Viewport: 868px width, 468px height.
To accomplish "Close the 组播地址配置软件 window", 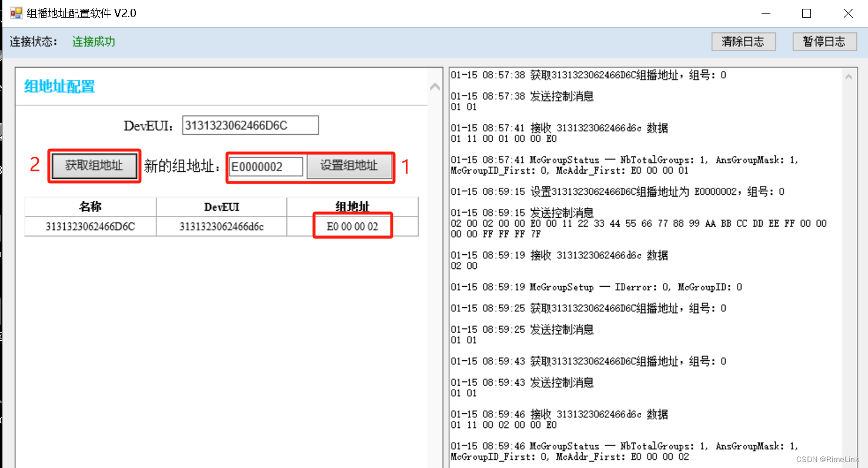I will [847, 13].
